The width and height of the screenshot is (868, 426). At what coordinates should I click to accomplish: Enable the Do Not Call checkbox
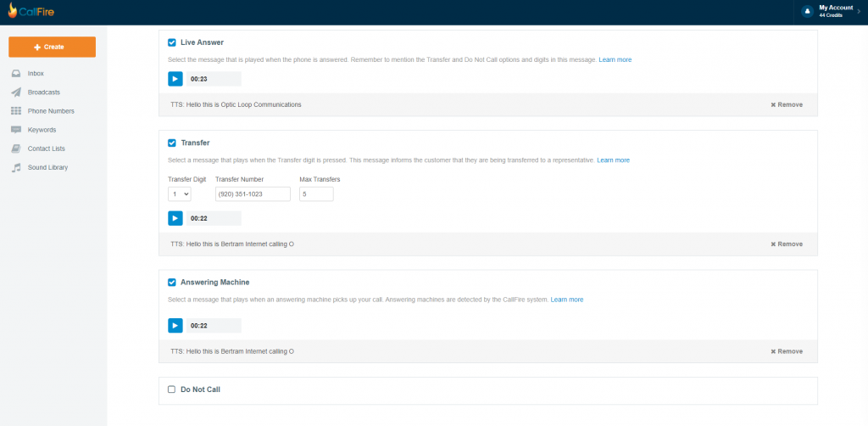172,390
